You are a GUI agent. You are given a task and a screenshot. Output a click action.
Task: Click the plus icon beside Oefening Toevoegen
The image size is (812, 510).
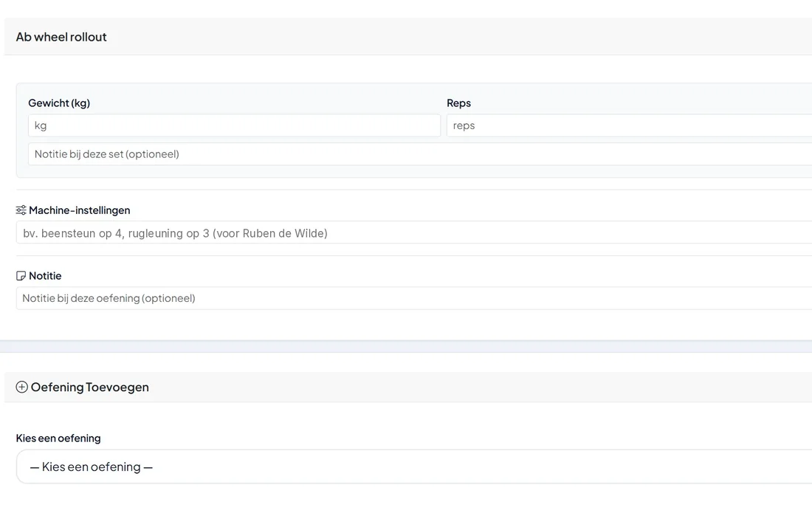point(21,387)
